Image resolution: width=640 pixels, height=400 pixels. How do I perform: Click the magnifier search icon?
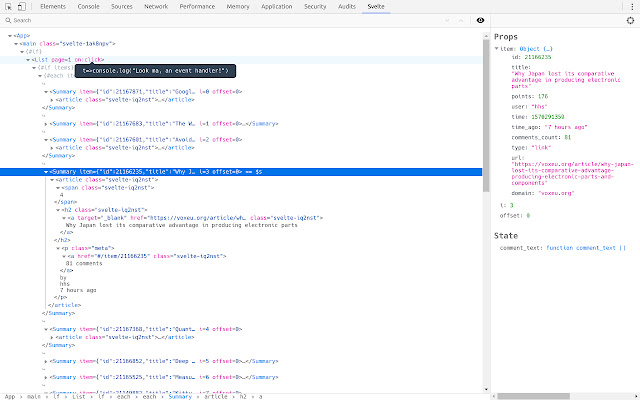click(x=8, y=20)
